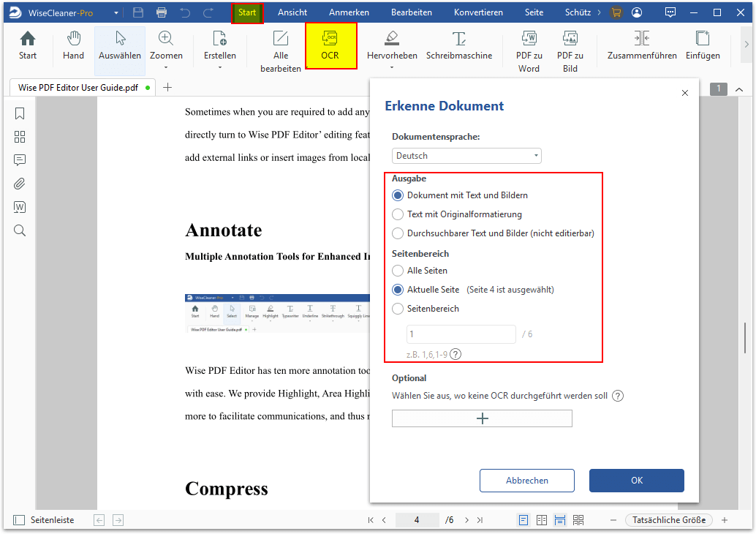The image size is (756, 534).
Task: Expand the Zoomen dropdown arrow
Action: 166,67
